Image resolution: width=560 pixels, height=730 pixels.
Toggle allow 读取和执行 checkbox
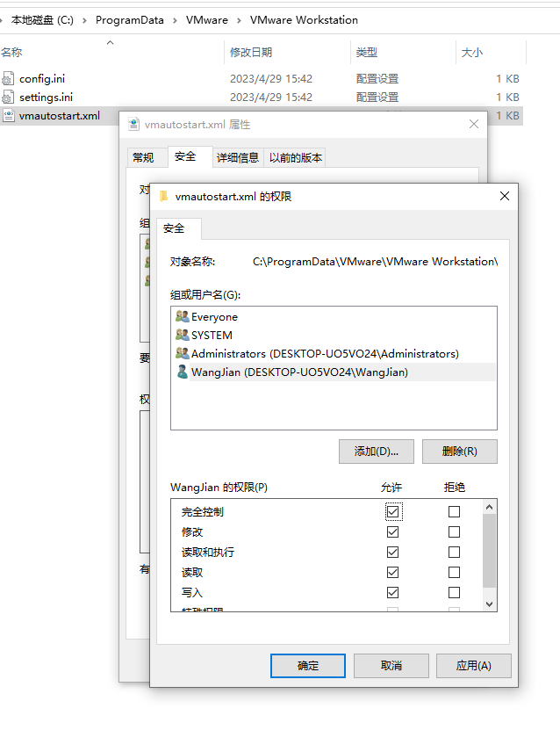pos(392,553)
